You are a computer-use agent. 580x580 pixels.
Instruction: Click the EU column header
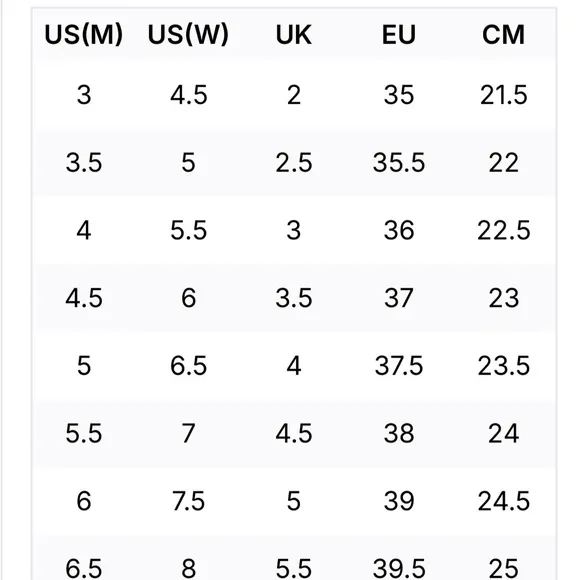pyautogui.click(x=399, y=35)
